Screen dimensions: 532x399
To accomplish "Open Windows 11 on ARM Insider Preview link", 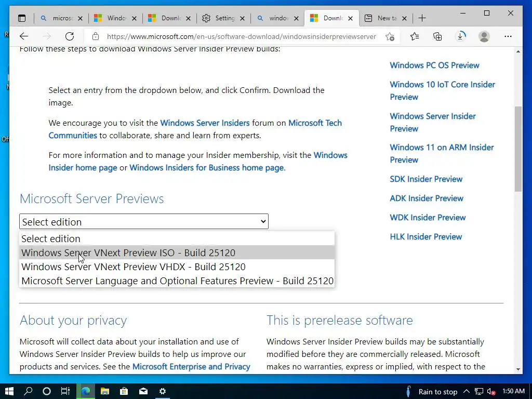I will tap(442, 153).
